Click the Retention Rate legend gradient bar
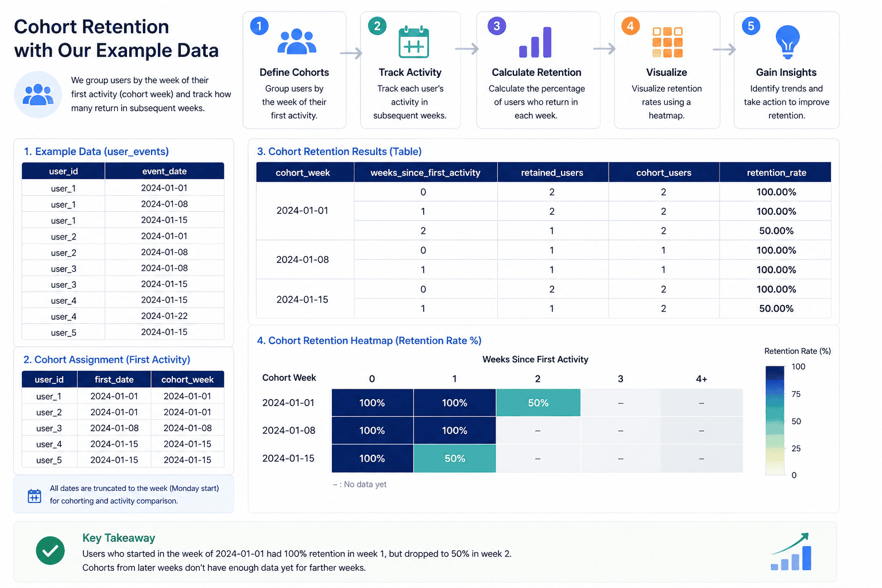 coord(774,421)
